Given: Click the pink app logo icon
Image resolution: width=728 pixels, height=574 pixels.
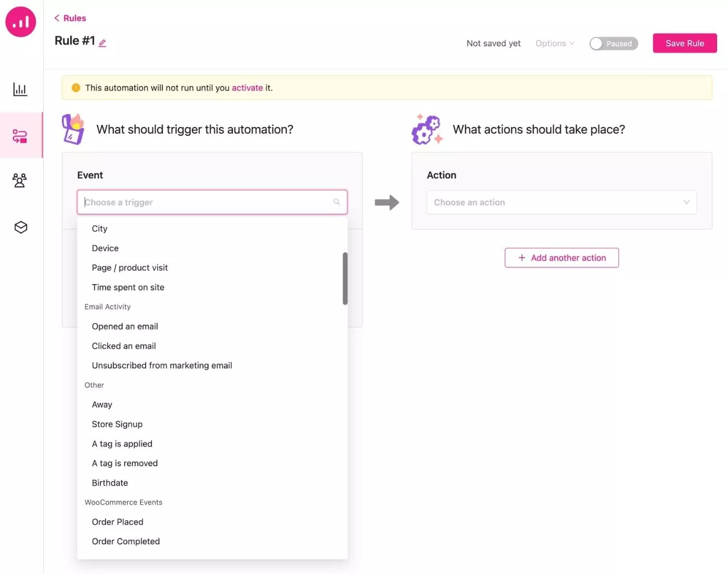Looking at the screenshot, I should [x=21, y=22].
